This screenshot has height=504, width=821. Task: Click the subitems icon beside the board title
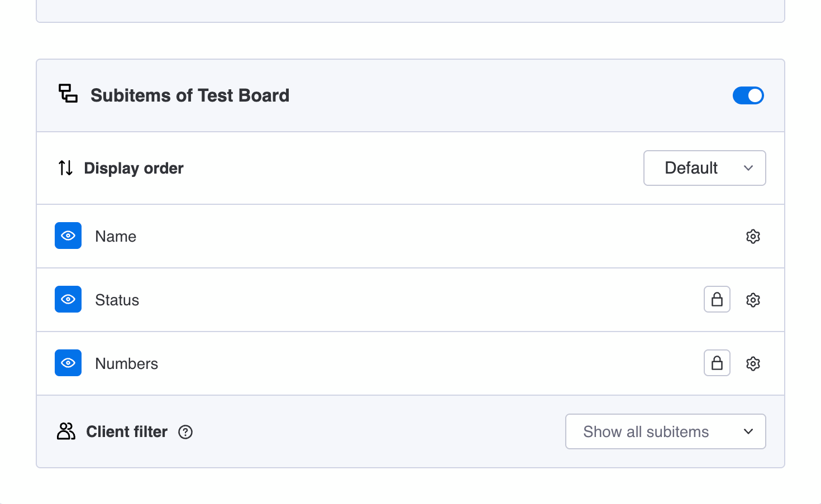[x=68, y=94]
